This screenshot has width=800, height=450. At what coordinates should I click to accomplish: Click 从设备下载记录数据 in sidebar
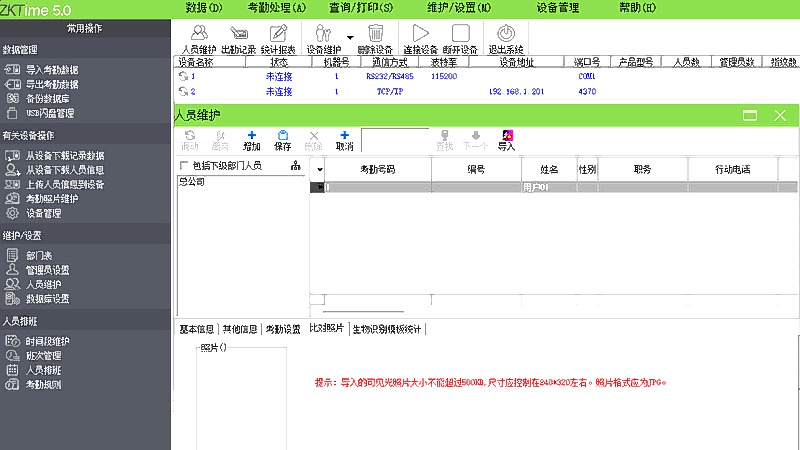click(x=55, y=156)
